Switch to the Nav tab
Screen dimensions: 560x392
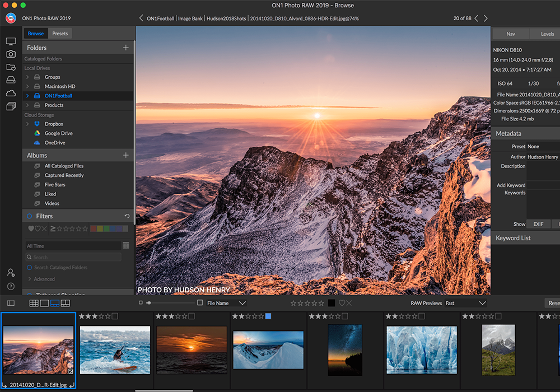point(511,34)
